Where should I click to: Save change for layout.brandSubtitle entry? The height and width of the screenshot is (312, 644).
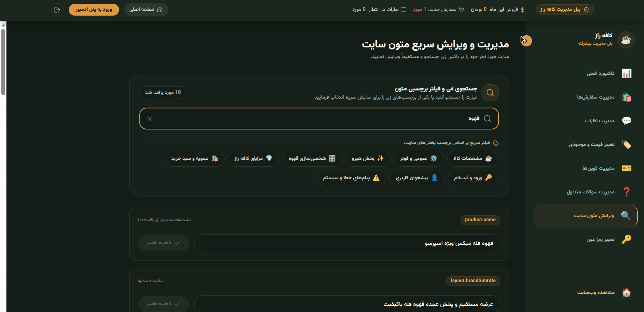163,304
